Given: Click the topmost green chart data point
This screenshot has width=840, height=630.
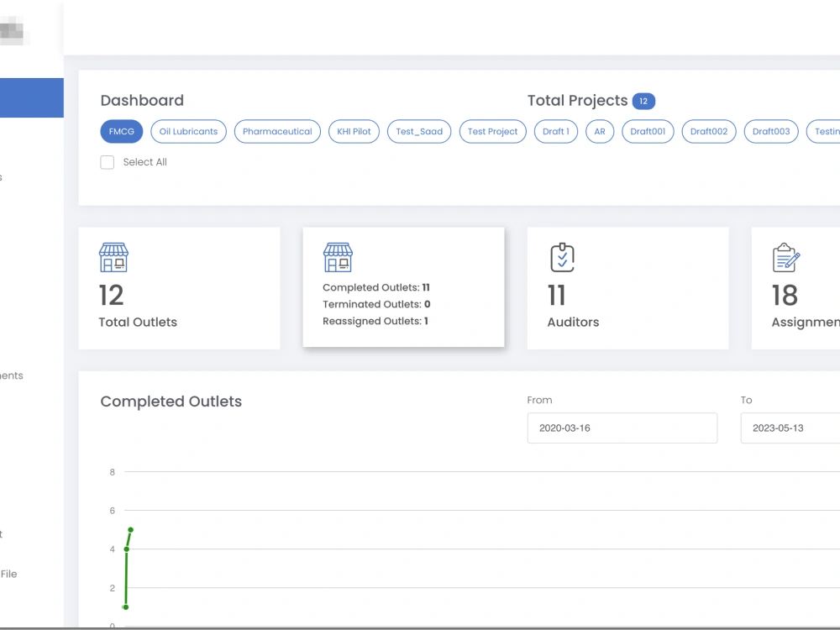Looking at the screenshot, I should [131, 530].
